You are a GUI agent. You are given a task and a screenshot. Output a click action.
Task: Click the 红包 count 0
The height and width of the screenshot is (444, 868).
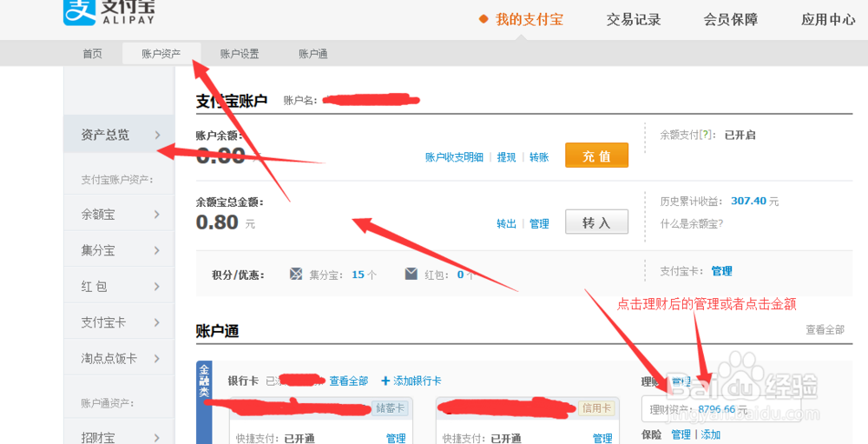tap(460, 275)
